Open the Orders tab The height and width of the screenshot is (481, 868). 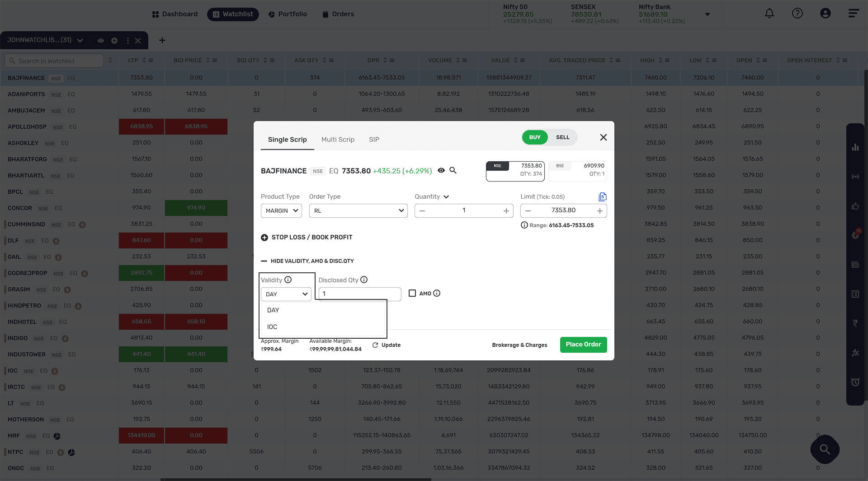[338, 14]
